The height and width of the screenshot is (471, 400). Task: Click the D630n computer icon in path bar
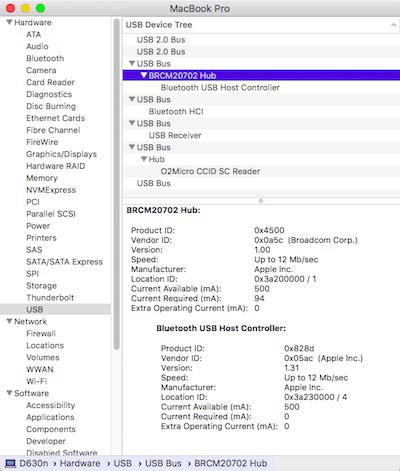(10, 463)
